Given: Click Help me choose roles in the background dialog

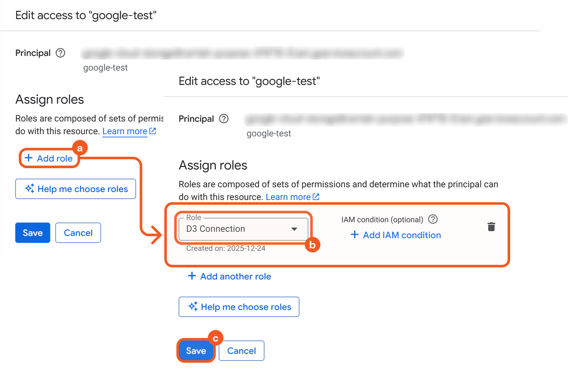Looking at the screenshot, I should [76, 189].
